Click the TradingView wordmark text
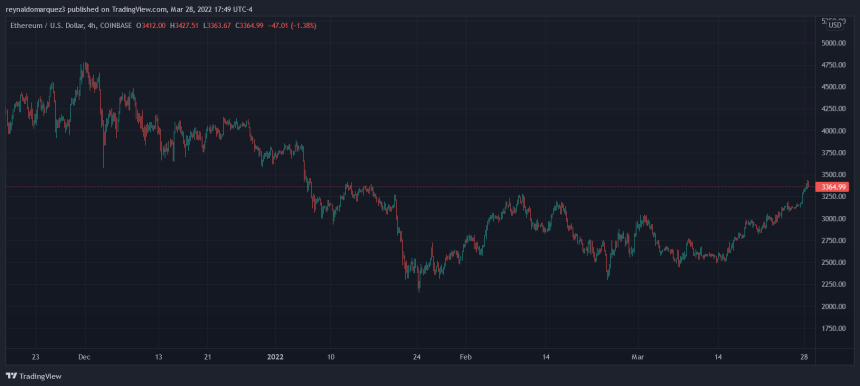This screenshot has height=386, width=860. coord(40,377)
